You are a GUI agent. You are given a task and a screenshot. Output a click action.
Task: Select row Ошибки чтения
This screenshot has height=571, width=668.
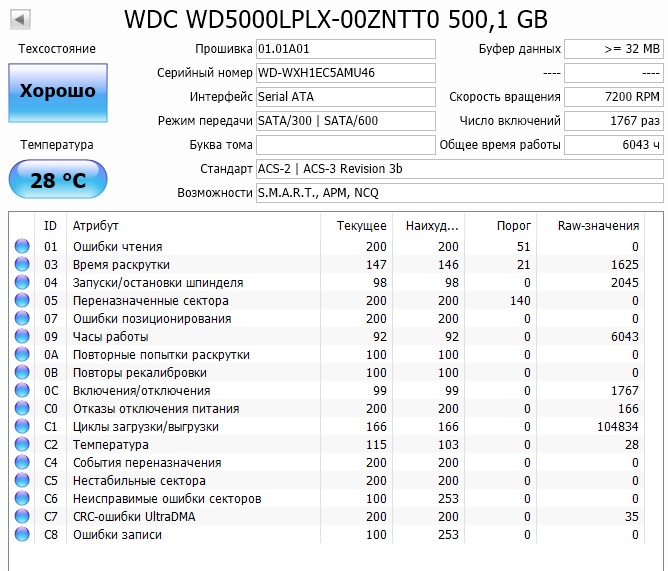(326, 246)
